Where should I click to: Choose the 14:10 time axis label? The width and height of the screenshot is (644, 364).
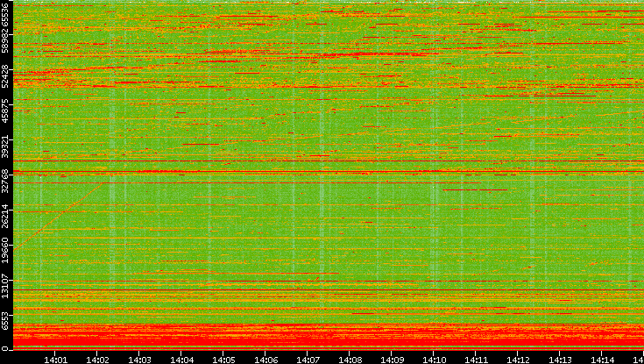point(434,360)
